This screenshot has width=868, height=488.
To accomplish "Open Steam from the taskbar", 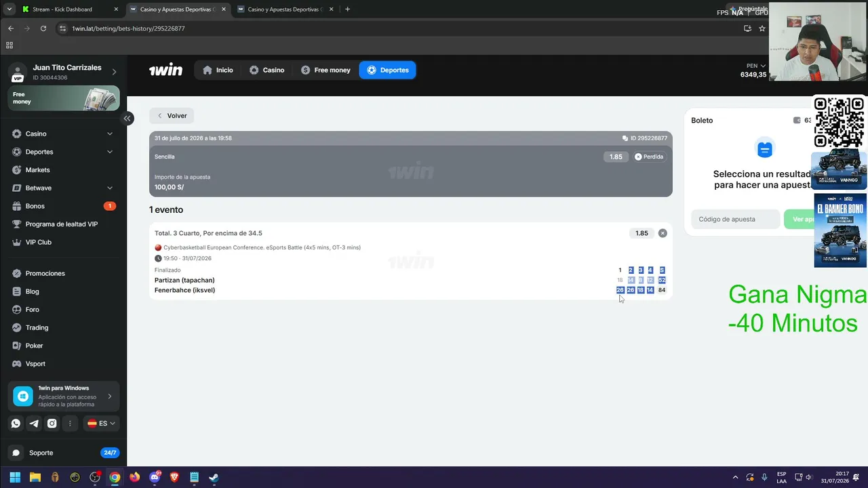I will [x=214, y=477].
